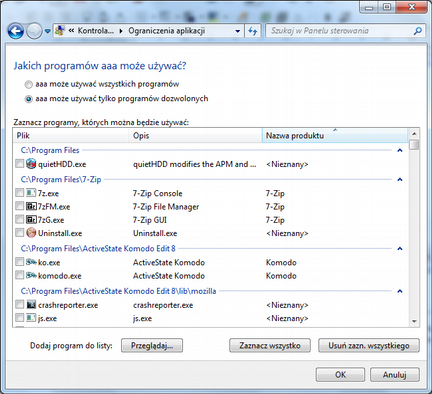This screenshot has width=432, height=394.
Task: Click the 7z.exe file icon
Action: (31, 193)
